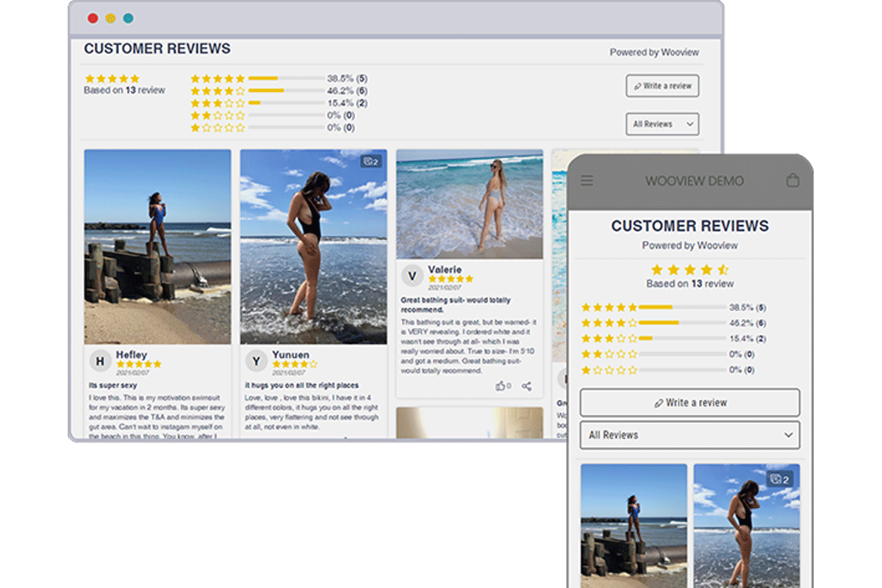The height and width of the screenshot is (588, 882).
Task: Open the hamburger menu in mobile header
Action: (x=587, y=181)
